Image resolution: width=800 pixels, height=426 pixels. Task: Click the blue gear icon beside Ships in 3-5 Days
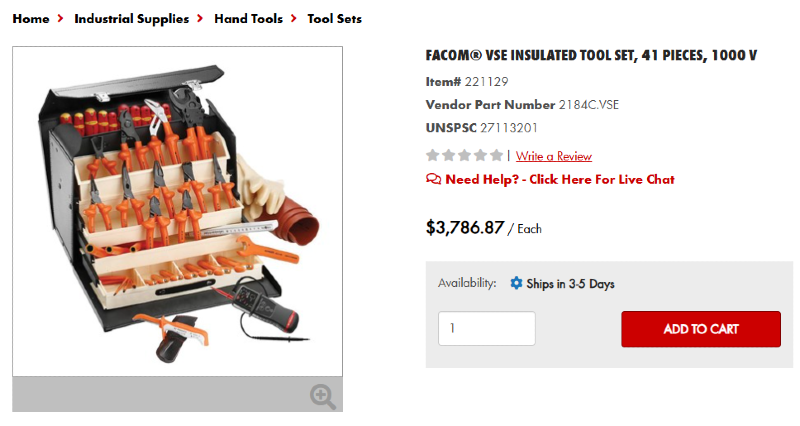[516, 283]
